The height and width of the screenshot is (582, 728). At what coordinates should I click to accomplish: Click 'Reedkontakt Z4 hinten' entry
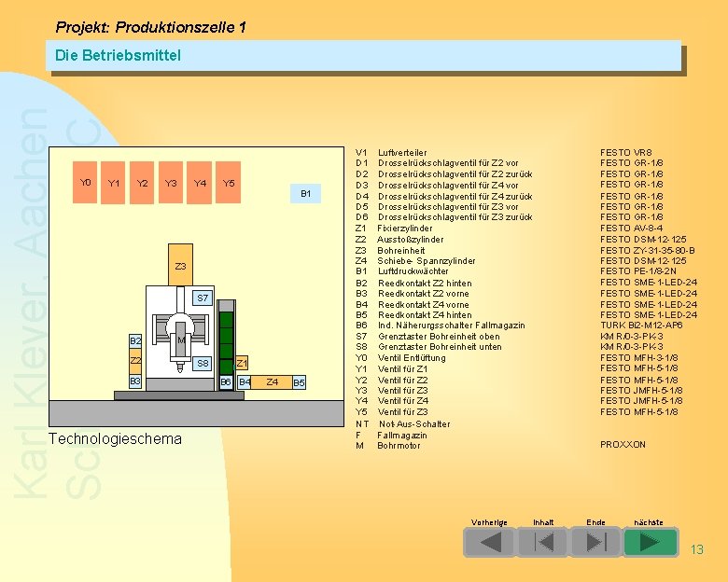pyautogui.click(x=425, y=315)
